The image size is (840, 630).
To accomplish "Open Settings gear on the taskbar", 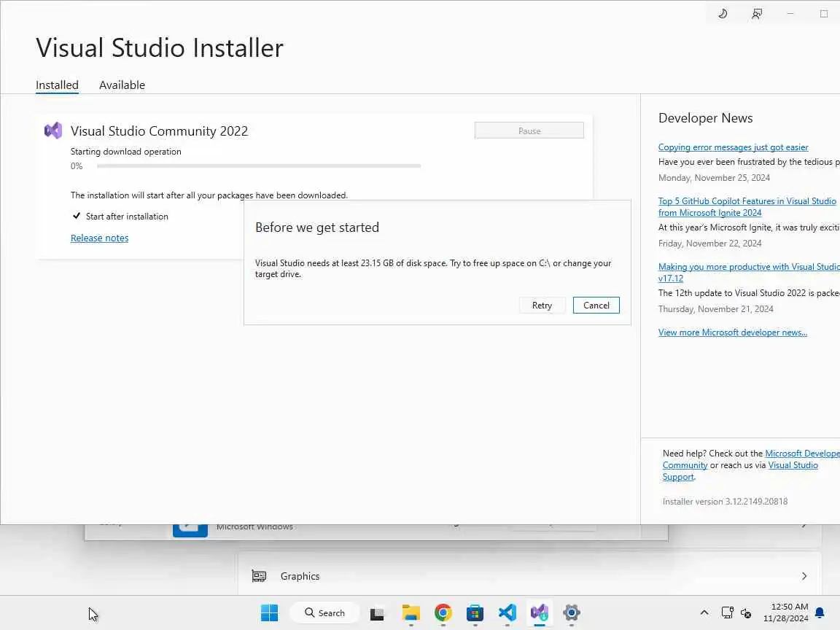I will pos(572,612).
